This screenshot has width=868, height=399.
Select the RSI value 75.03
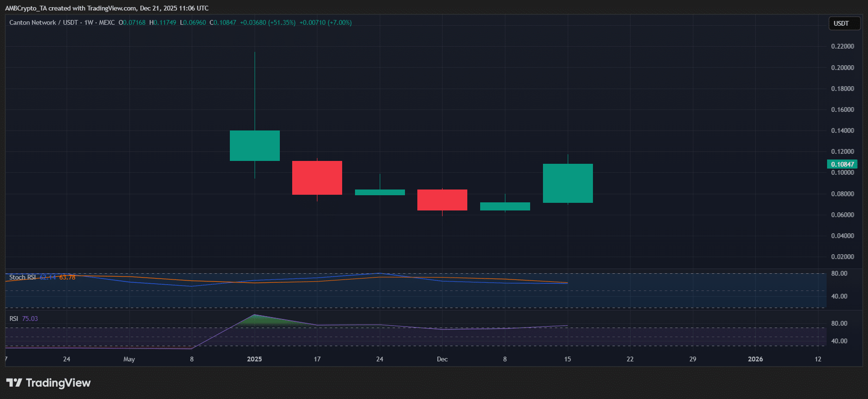click(30, 319)
